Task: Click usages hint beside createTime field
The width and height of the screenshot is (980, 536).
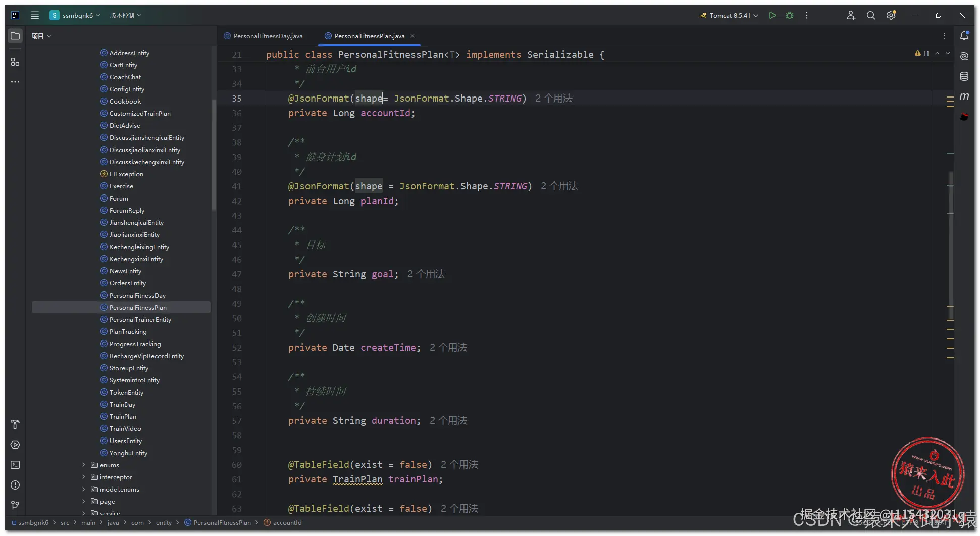Action: 448,347
